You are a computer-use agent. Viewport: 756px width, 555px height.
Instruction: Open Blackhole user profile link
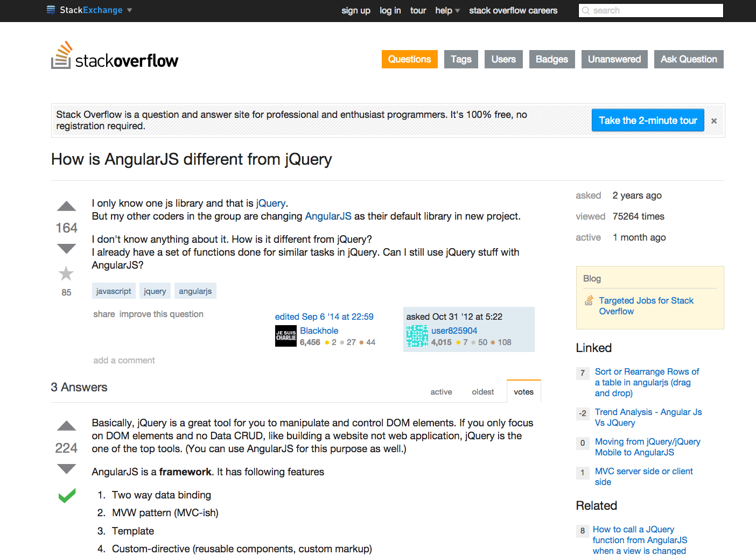(319, 331)
